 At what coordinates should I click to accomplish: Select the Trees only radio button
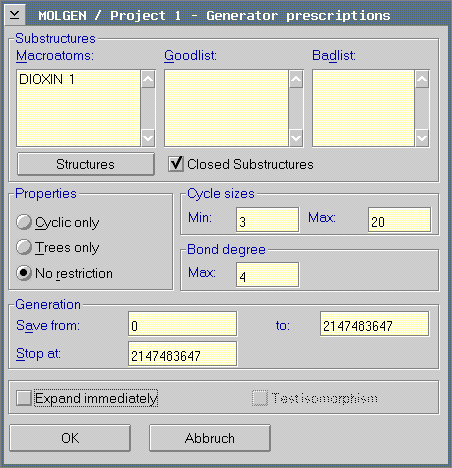[x=24, y=247]
